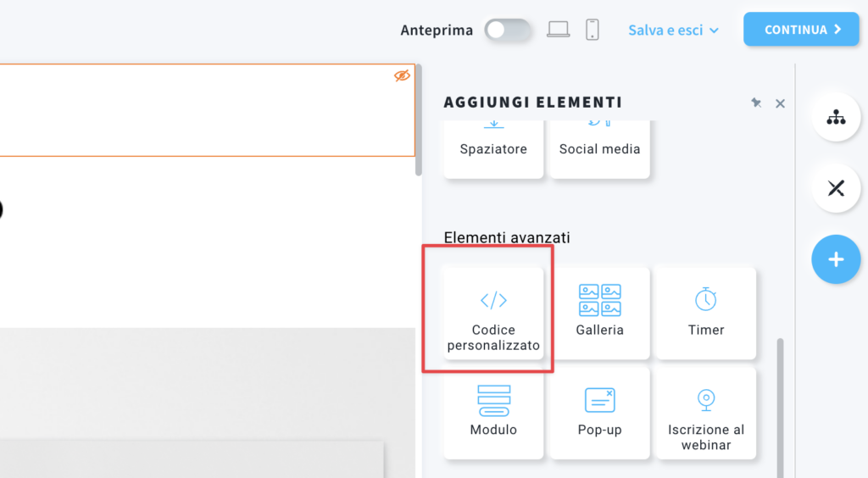Screen dimensions: 868x478
Task: Open the design tools crossed pencil icon
Action: click(836, 188)
